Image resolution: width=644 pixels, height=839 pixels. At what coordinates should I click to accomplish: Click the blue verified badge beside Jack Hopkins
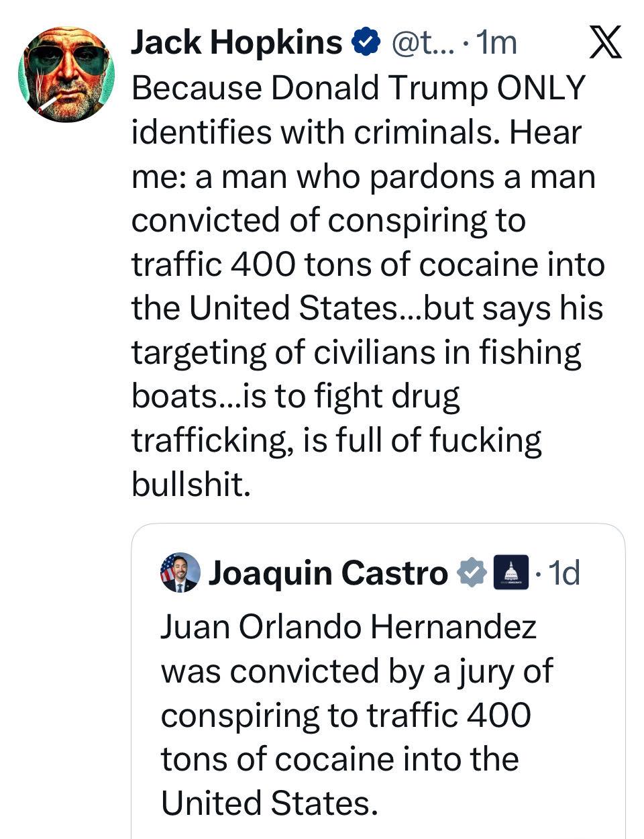[364, 43]
